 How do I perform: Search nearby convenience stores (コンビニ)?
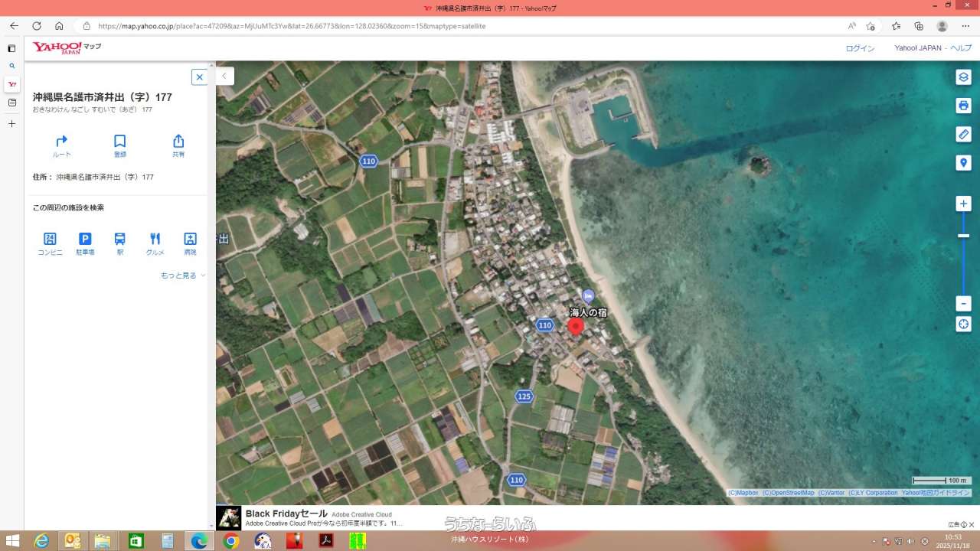click(50, 240)
